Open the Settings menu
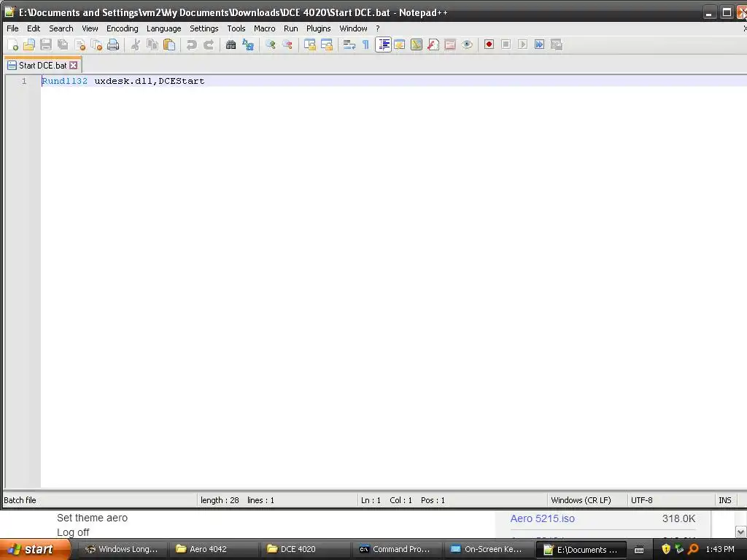This screenshot has height=560, width=747. (x=204, y=28)
